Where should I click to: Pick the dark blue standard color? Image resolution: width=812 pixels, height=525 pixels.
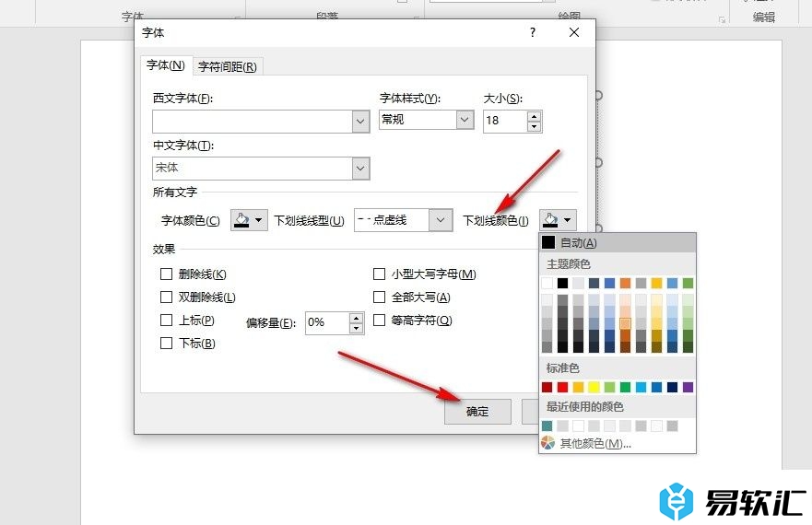point(672,387)
